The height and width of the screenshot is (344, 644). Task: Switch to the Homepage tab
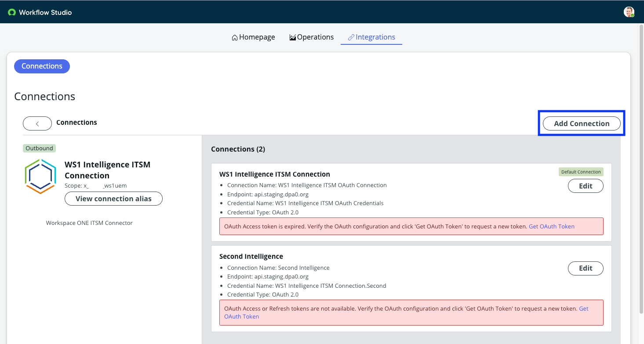tap(253, 37)
